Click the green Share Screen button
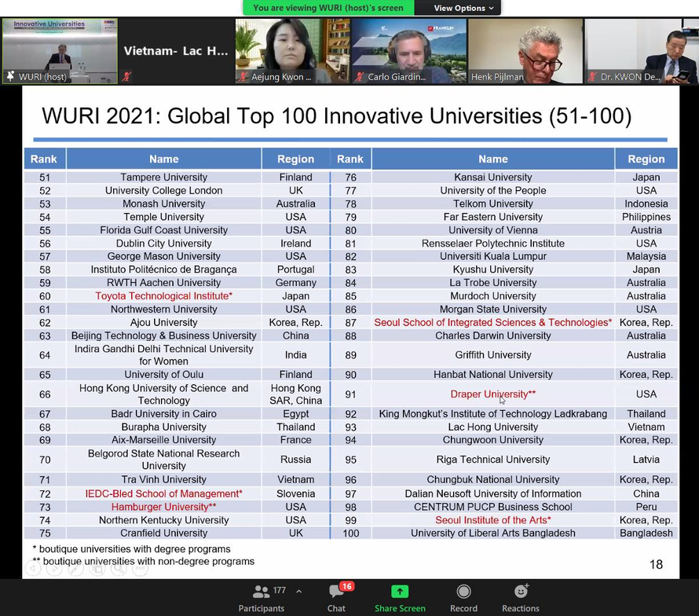 point(400,597)
